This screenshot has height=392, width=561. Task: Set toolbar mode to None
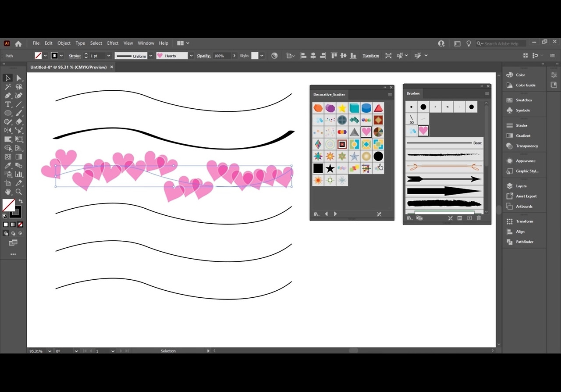point(20,225)
